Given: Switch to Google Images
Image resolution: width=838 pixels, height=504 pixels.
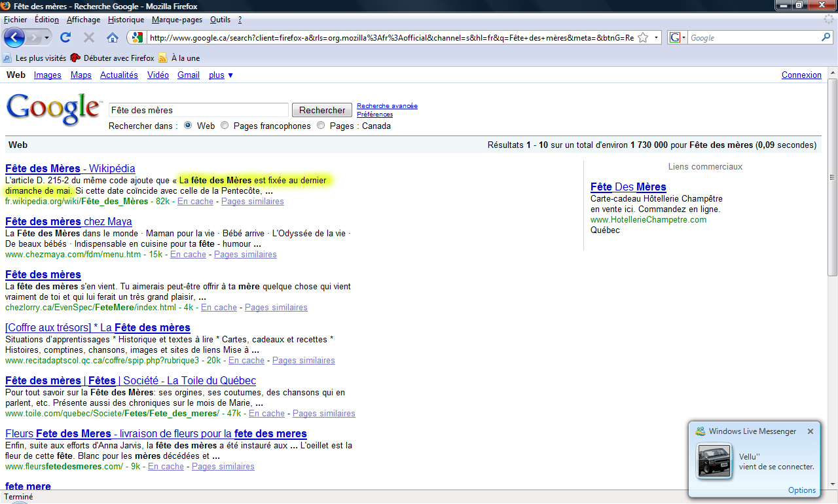Looking at the screenshot, I should [48, 75].
